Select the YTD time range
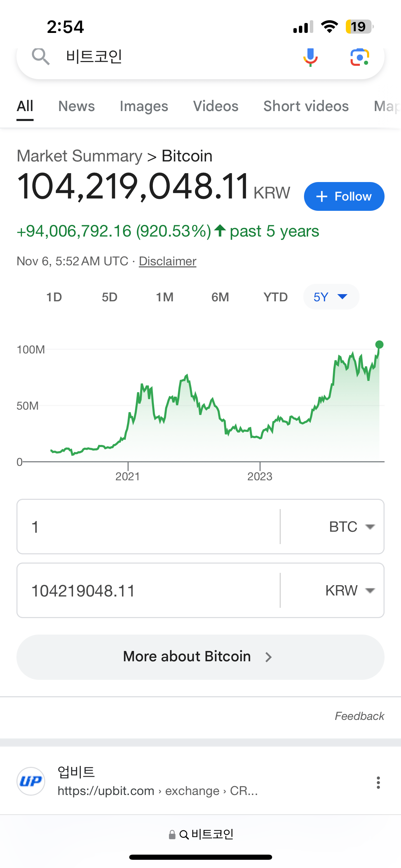Image resolution: width=401 pixels, height=868 pixels. coord(276,297)
